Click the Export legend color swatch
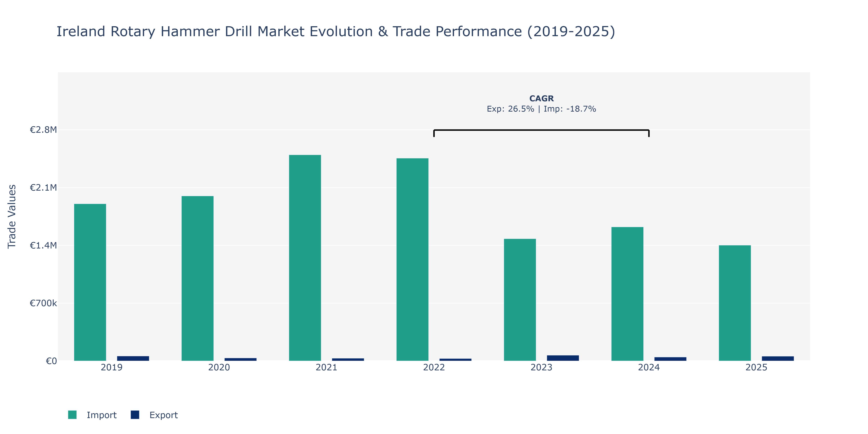868x434 pixels. point(135,415)
